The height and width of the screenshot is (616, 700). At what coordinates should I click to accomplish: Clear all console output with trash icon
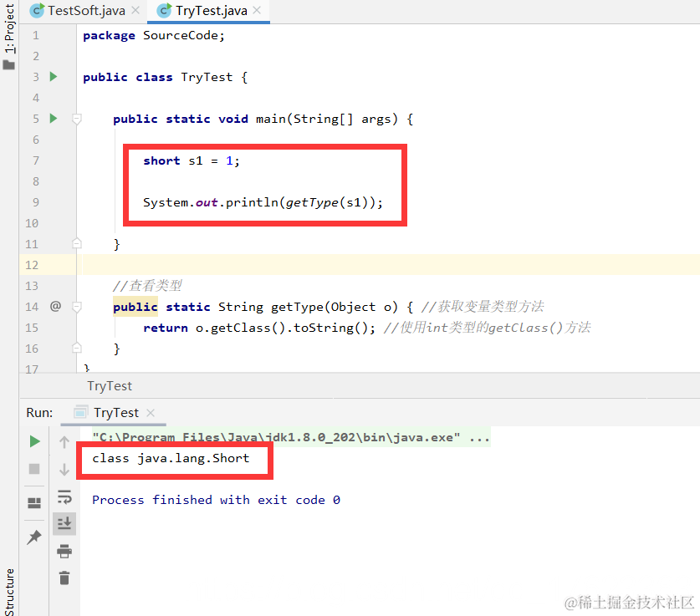64,578
